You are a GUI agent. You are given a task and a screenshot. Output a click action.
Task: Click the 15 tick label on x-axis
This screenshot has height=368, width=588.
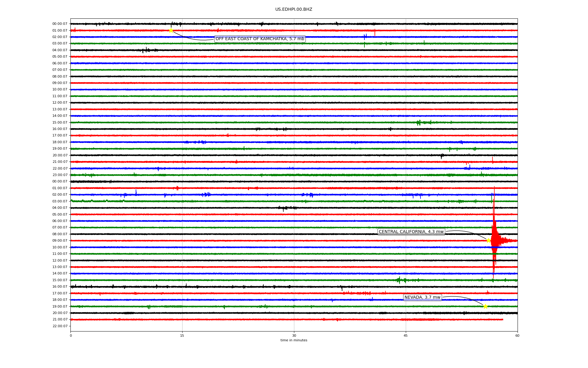click(x=182, y=335)
